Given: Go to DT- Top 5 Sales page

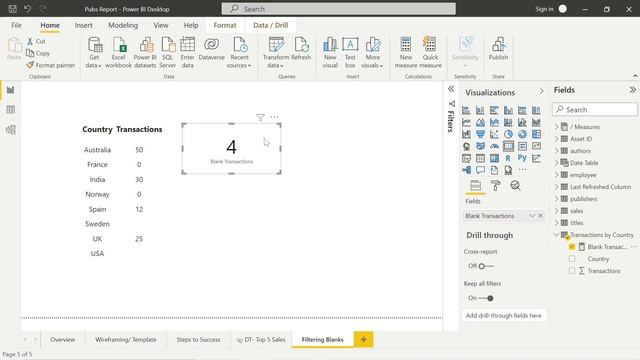Looking at the screenshot, I should (261, 340).
